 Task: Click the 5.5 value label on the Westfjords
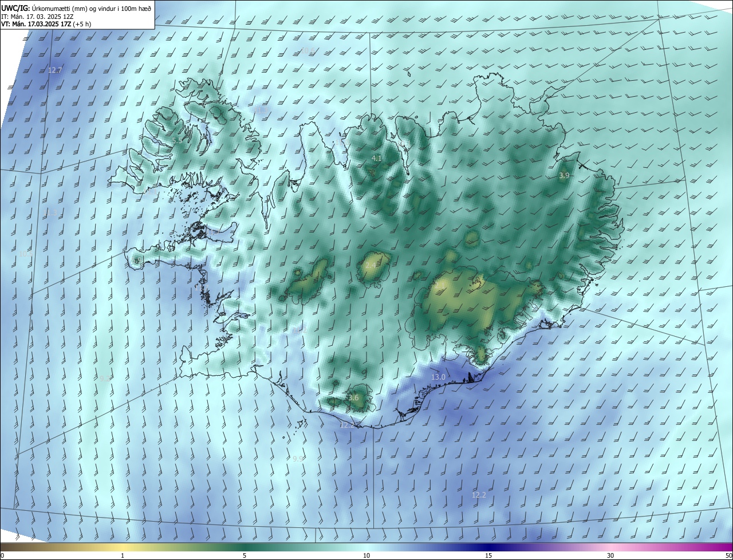pyautogui.click(x=177, y=140)
